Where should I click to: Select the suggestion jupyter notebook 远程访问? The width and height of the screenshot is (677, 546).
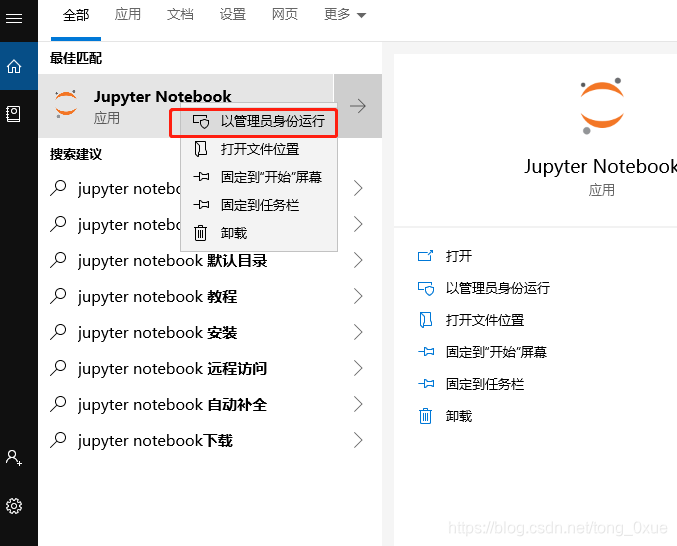click(173, 369)
